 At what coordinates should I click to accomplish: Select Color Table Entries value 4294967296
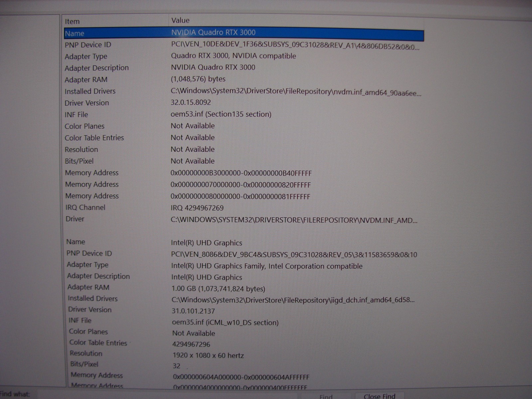coord(191,344)
